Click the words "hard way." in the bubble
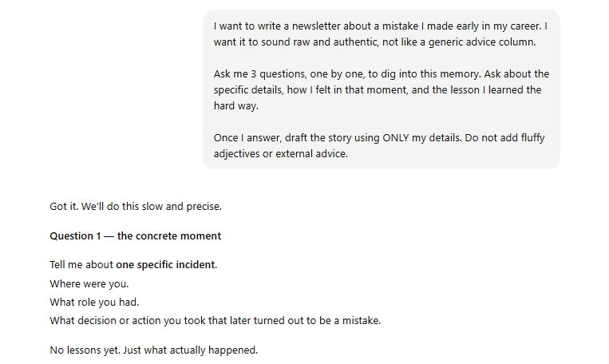The height and width of the screenshot is (364, 609). (235, 106)
